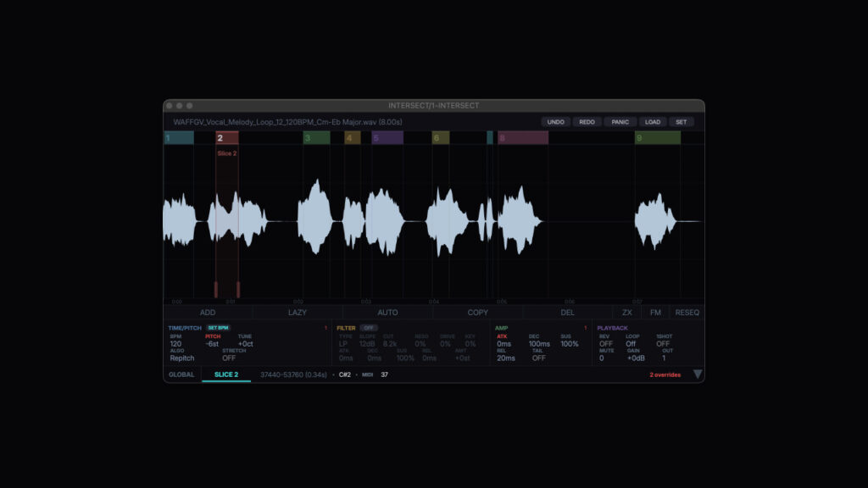The image size is (868, 488).
Task: Switch to the GLOBAL tab
Action: (181, 374)
